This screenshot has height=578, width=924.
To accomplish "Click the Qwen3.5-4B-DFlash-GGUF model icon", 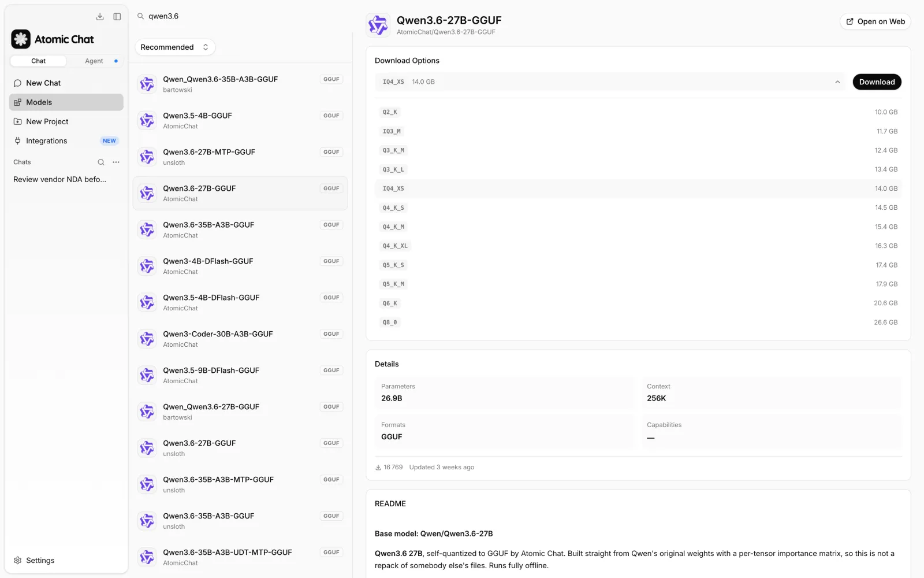I will click(x=147, y=302).
